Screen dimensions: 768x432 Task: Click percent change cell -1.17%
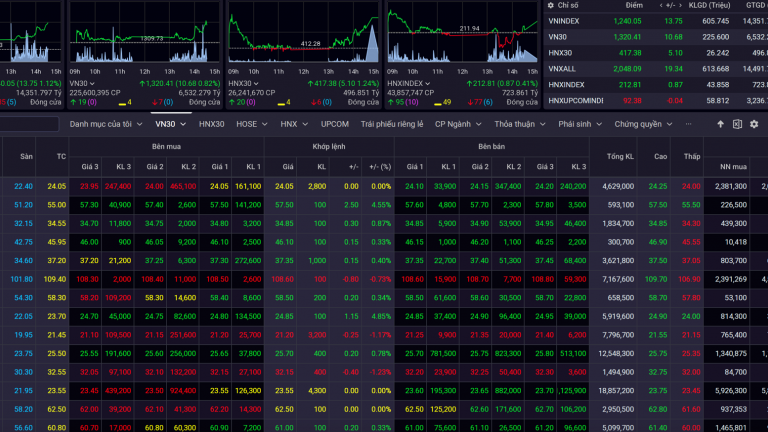click(x=380, y=335)
